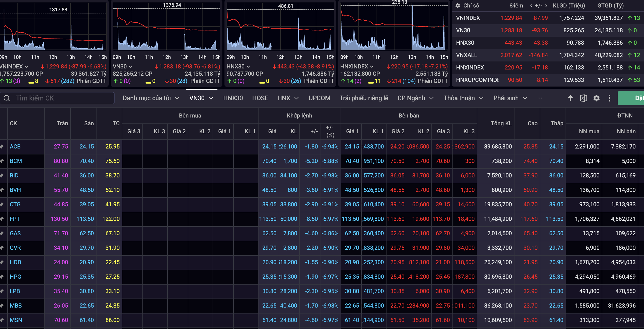Pin the HPG row

point(2,277)
